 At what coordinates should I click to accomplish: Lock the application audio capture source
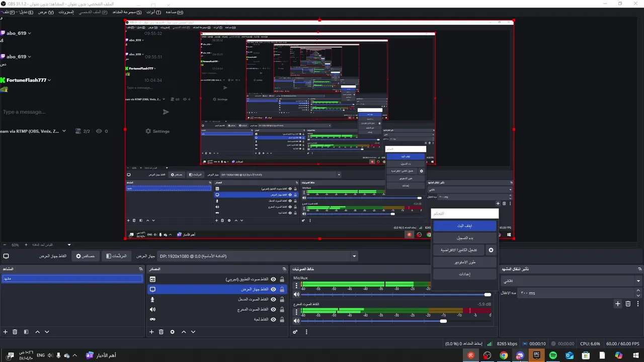tap(282, 279)
